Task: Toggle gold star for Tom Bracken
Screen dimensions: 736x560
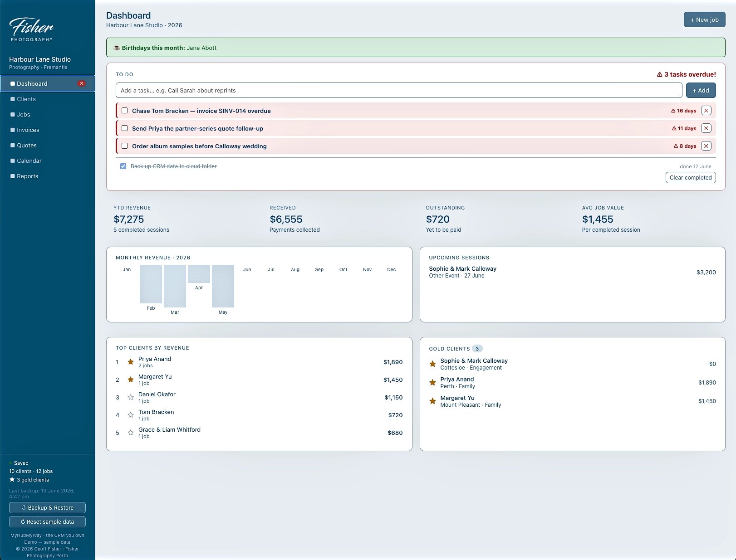Action: coord(131,415)
